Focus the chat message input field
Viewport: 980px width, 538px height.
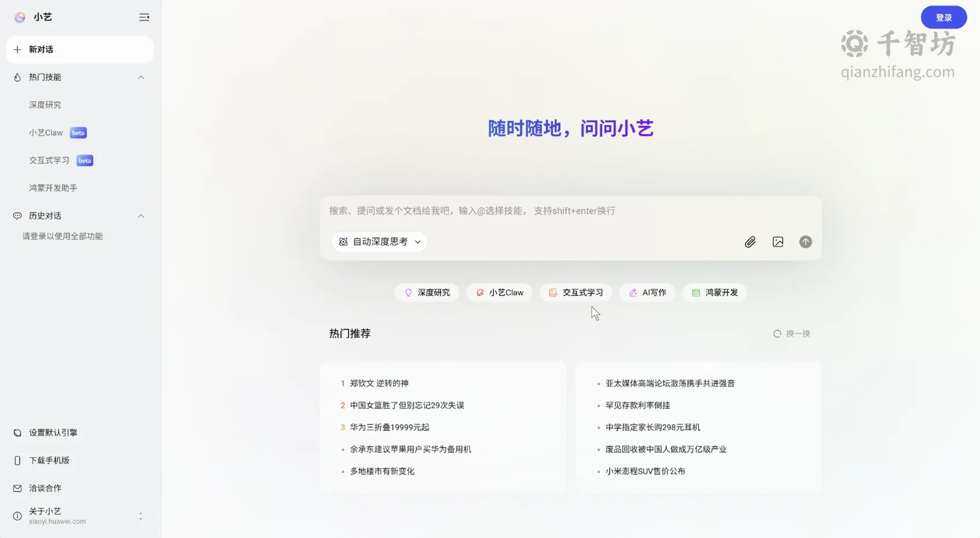point(570,211)
